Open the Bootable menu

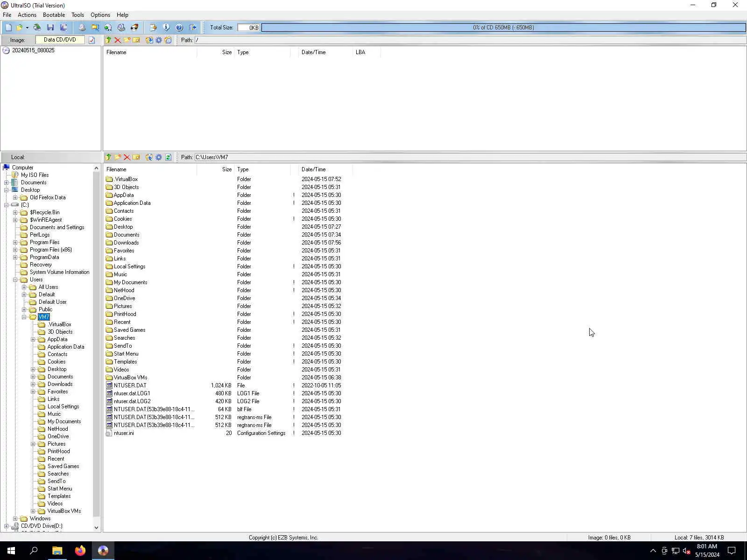54,15
